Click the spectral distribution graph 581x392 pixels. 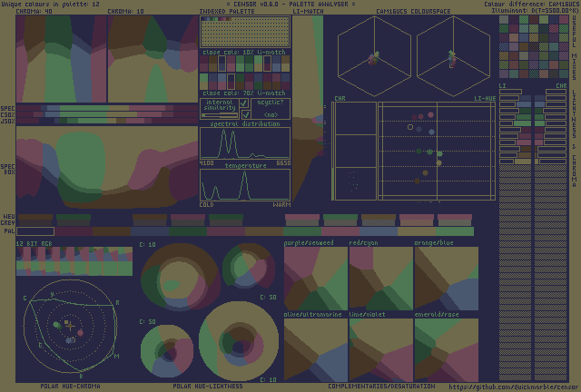tap(245, 143)
